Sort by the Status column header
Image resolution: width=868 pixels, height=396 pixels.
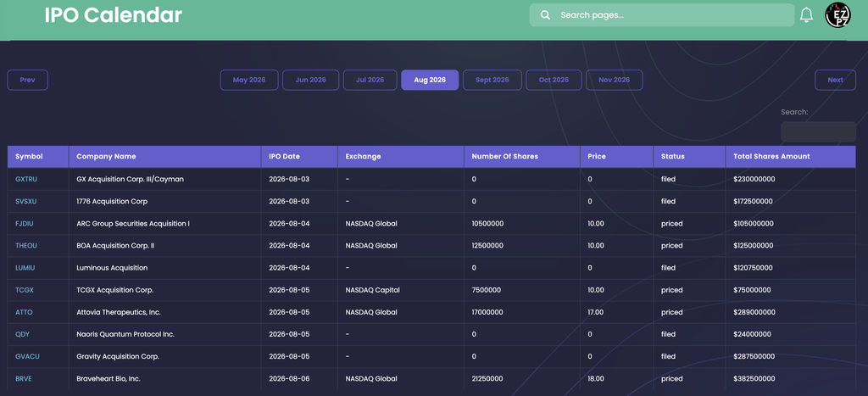[689, 157]
